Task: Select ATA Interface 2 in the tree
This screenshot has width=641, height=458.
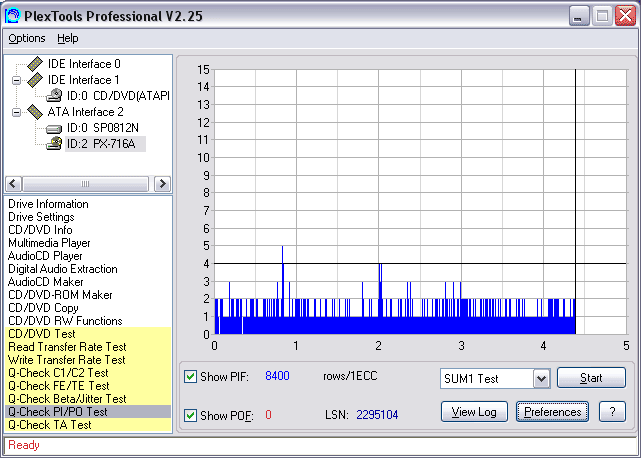Action: pos(85,112)
